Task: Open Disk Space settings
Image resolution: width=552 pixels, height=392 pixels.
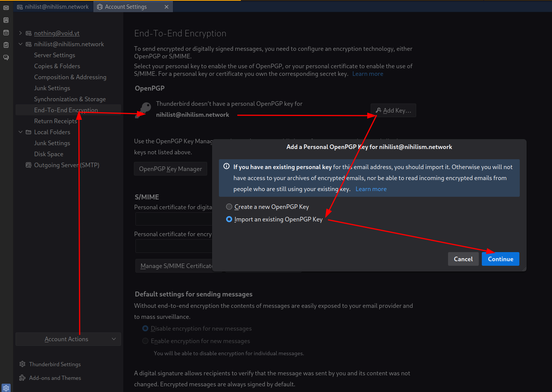Action: click(x=49, y=154)
